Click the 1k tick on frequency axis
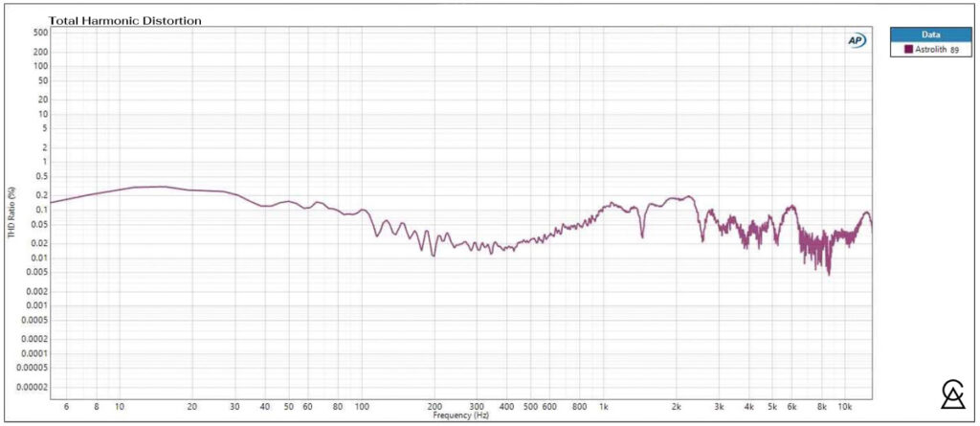 (x=603, y=407)
